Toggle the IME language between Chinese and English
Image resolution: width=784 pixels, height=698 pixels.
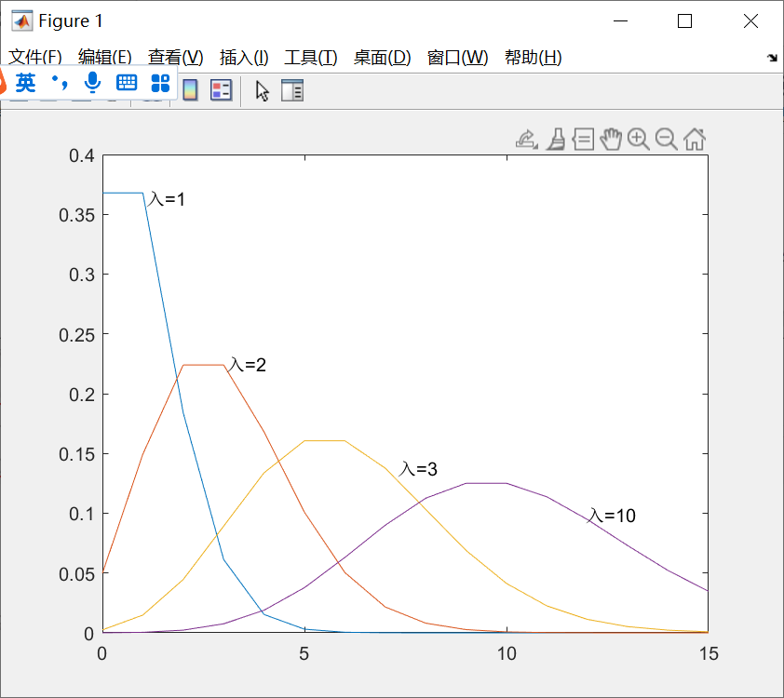point(25,82)
